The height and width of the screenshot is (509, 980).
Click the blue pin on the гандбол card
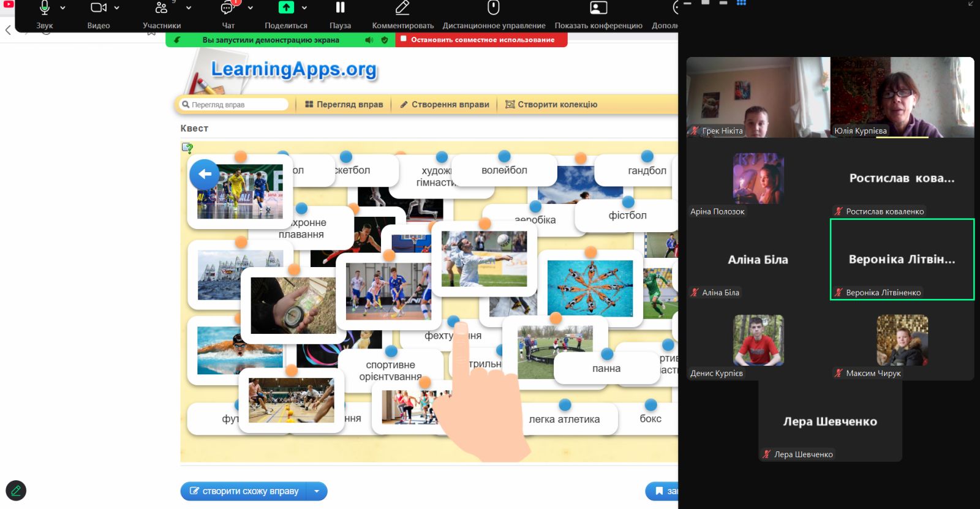[647, 156]
